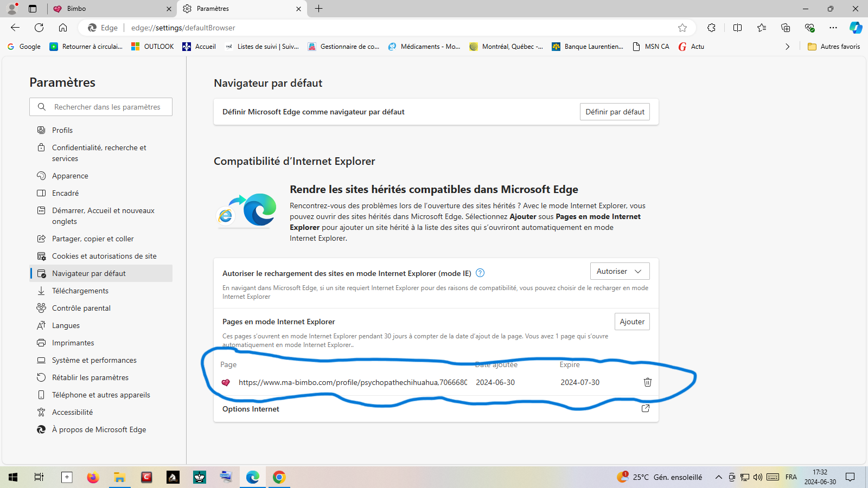Show more favorites bar items chevron
Image resolution: width=868 pixels, height=488 pixels.
pyautogui.click(x=787, y=47)
